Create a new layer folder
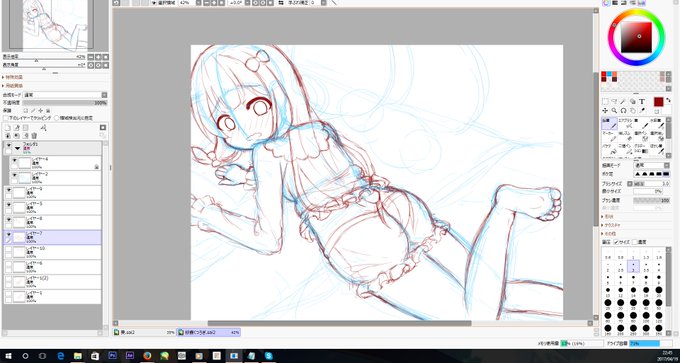680x363 pixels. tap(25, 128)
